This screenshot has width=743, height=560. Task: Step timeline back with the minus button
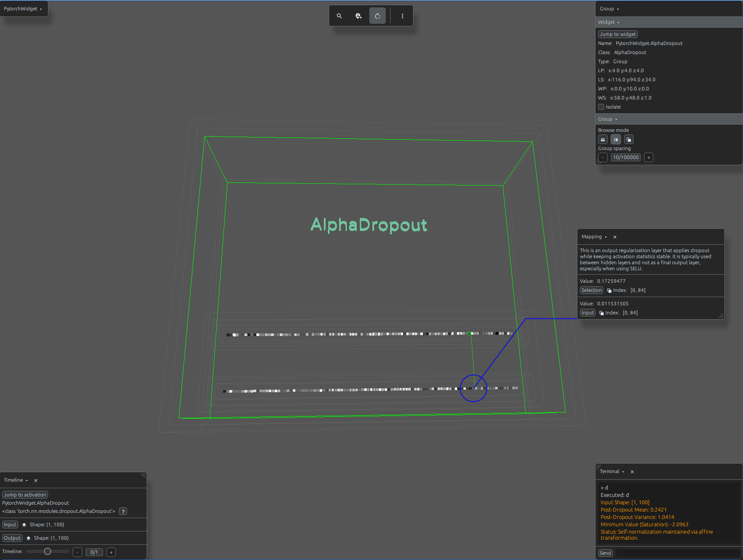77,552
